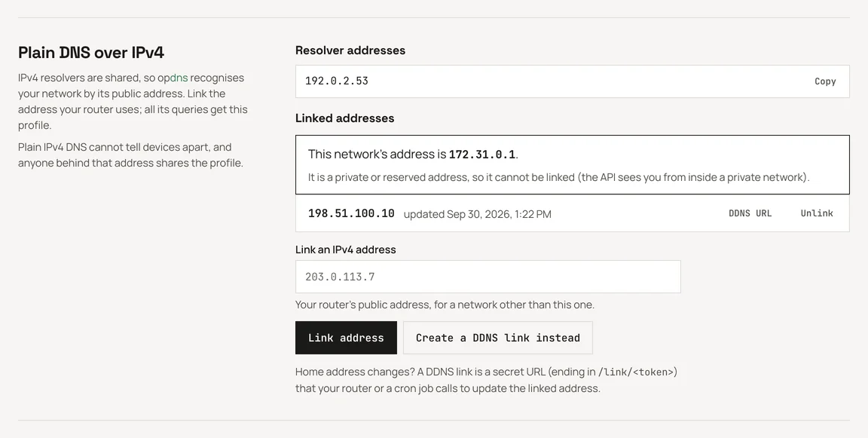Focus the Link an IPv4 address field
868x438 pixels.
click(487, 277)
